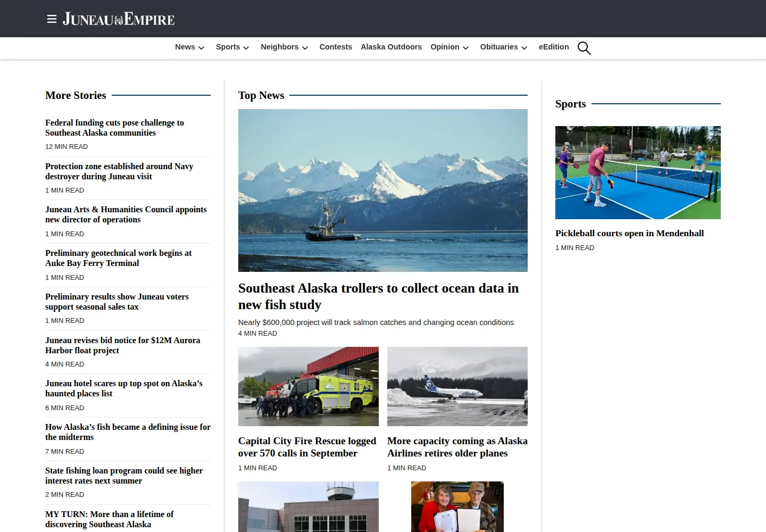This screenshot has width=766, height=532.
Task: Click the Top News section heading
Action: coord(261,95)
